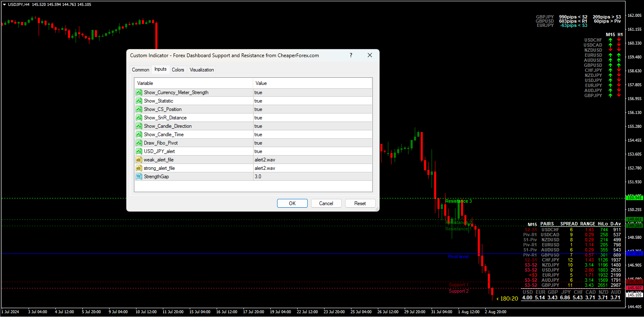The image size is (644, 317).
Task: Click the chart dropdown triangle beside USDJPY,H4
Action: (4, 4)
